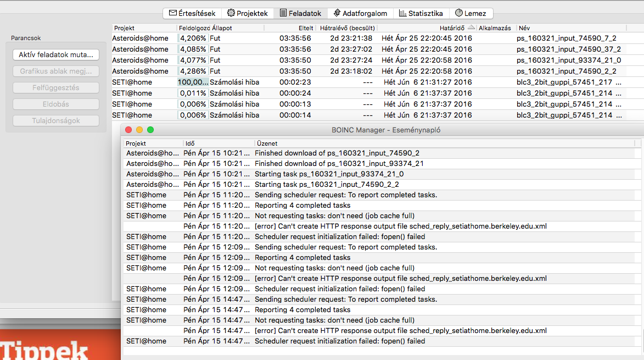The height and width of the screenshot is (360, 644).
Task: Maximize the Eseménynapló window with green button
Action: pos(150,130)
